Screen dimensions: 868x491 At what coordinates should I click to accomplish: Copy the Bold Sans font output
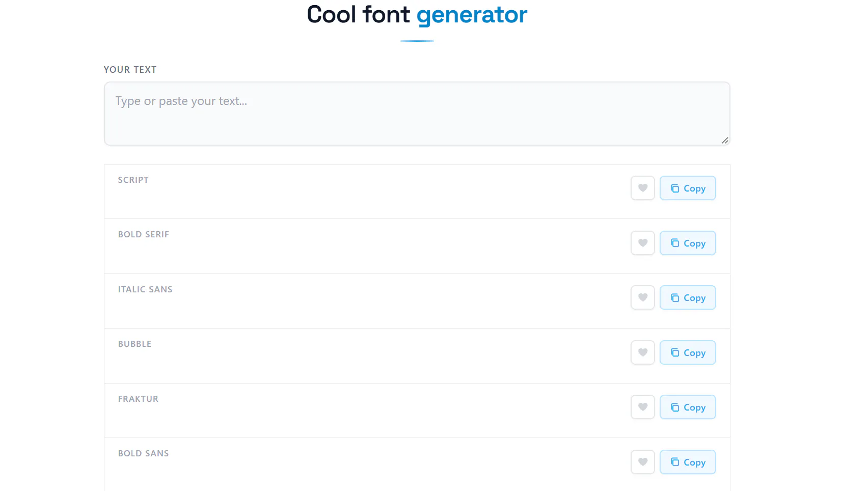688,462
